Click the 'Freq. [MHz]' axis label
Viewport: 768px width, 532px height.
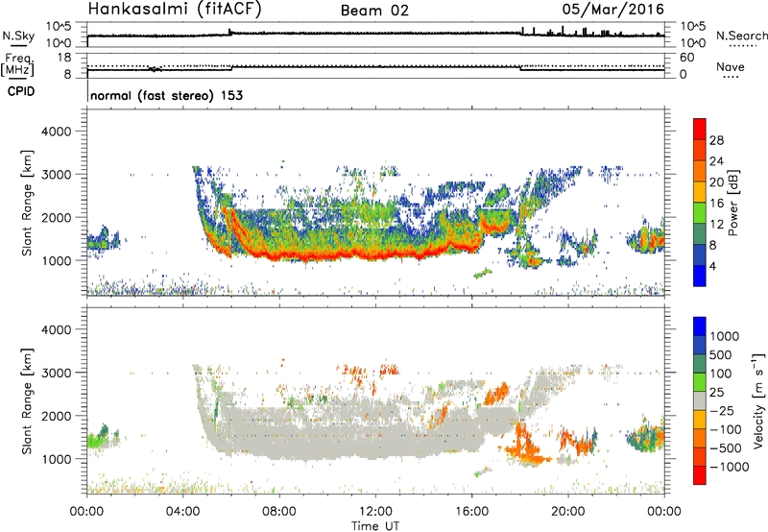(17, 65)
